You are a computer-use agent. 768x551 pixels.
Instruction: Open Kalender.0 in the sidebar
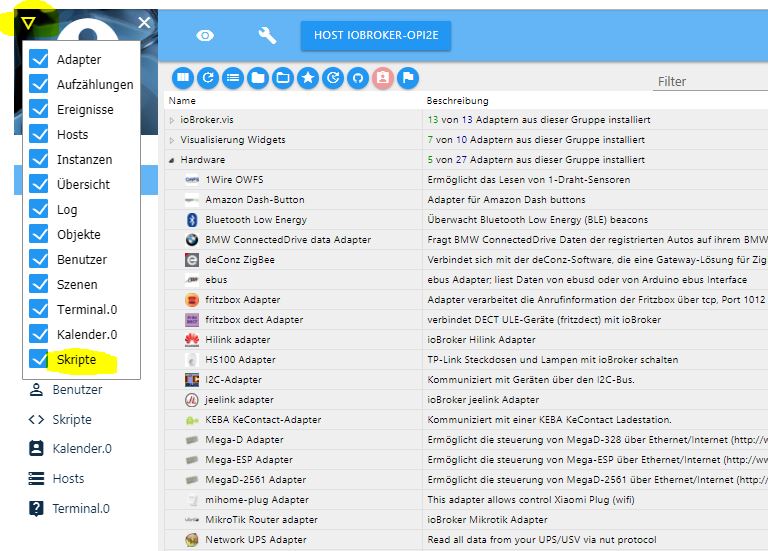[x=70, y=449]
